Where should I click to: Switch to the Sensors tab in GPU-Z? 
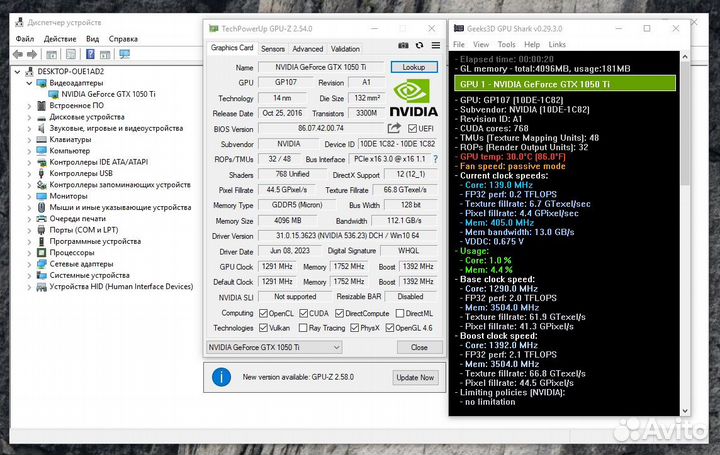pyautogui.click(x=273, y=49)
